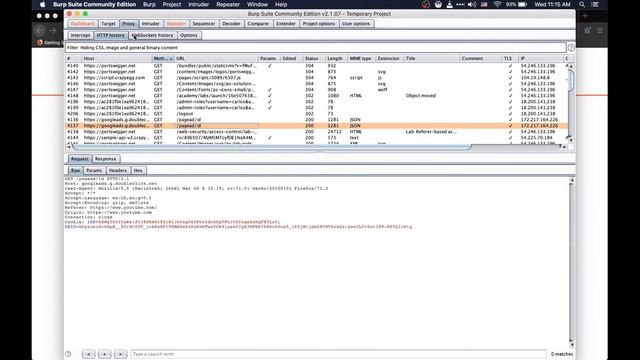This screenshot has width=640, height=360.
Task: Sort by the Title column header
Action: click(x=431, y=58)
